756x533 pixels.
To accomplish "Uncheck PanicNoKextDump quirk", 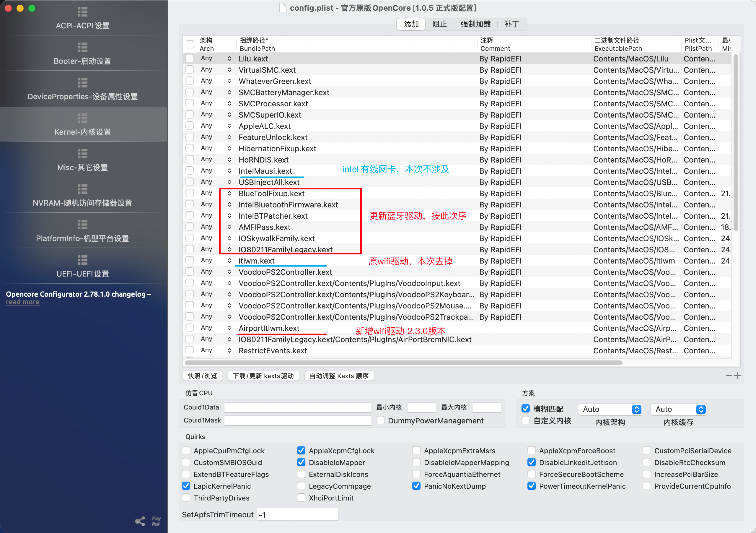I will (x=416, y=486).
